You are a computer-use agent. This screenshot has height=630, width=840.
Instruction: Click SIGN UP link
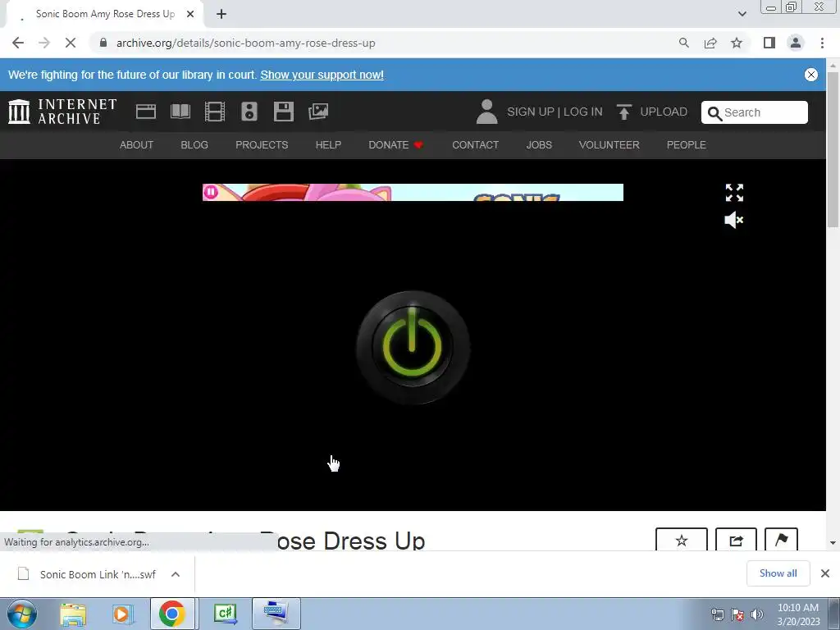[531, 112]
